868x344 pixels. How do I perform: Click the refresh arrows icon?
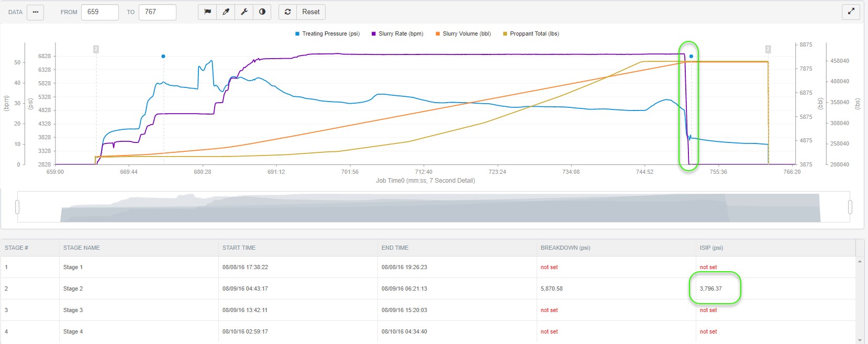287,12
